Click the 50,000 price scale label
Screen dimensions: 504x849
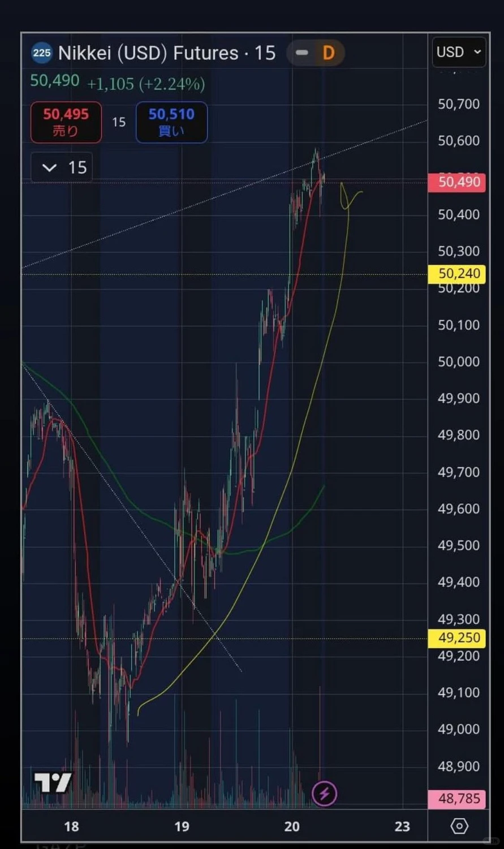click(x=459, y=361)
